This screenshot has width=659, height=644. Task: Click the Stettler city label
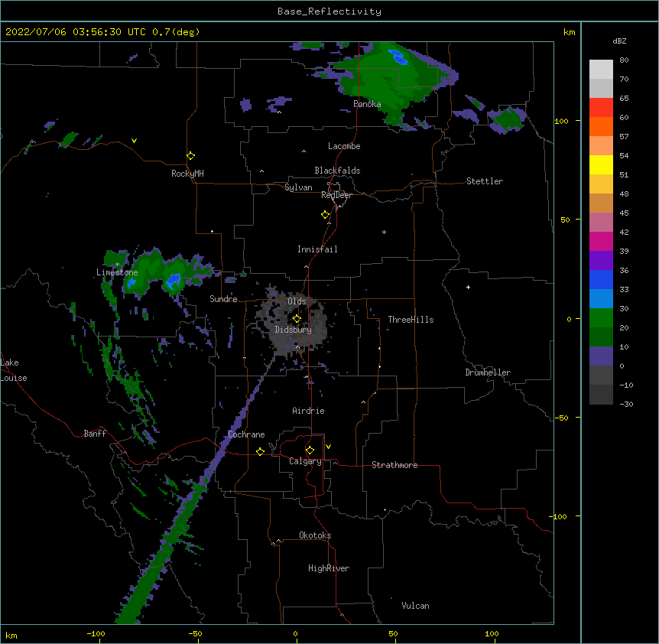[484, 181]
